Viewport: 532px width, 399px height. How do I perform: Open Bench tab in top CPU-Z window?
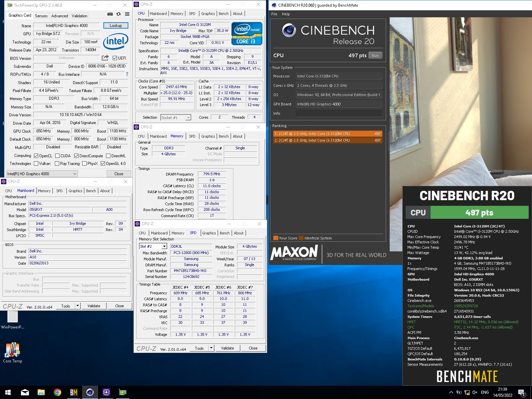pos(224,14)
